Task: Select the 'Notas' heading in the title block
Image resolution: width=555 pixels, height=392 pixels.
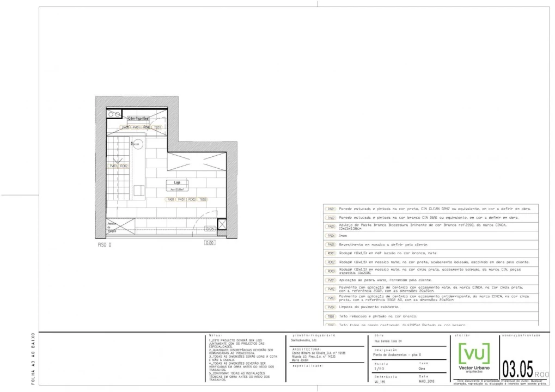Action: point(215,335)
